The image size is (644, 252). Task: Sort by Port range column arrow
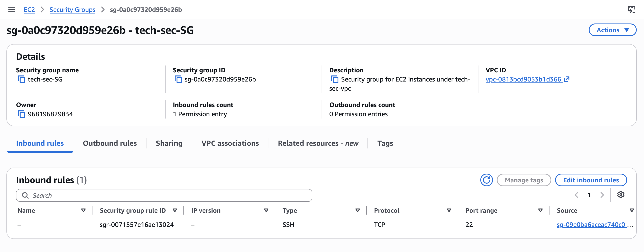pos(540,210)
